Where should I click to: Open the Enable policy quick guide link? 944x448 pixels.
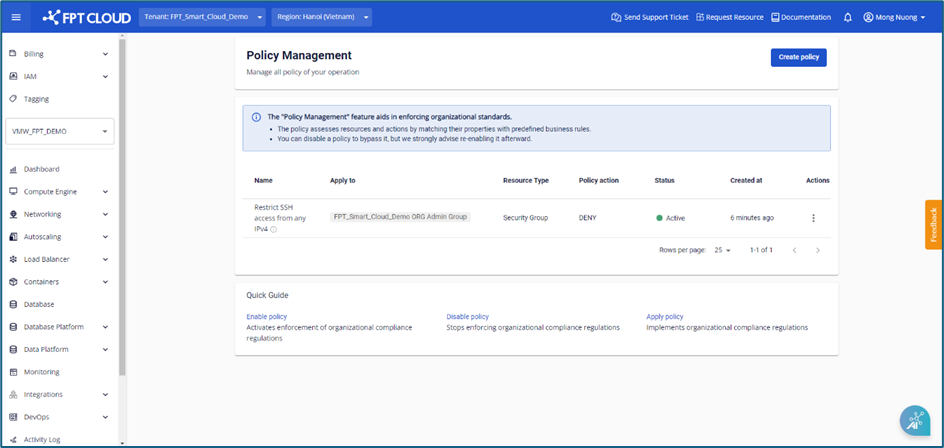point(267,316)
